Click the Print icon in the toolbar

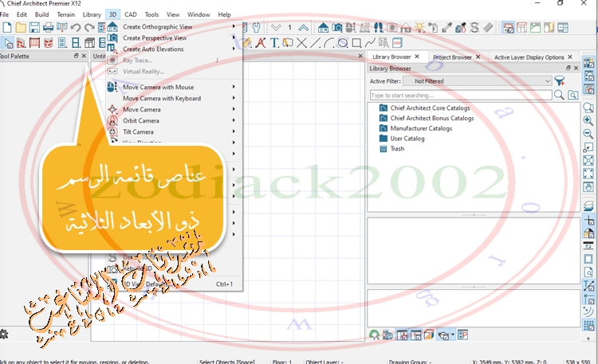[x=48, y=27]
